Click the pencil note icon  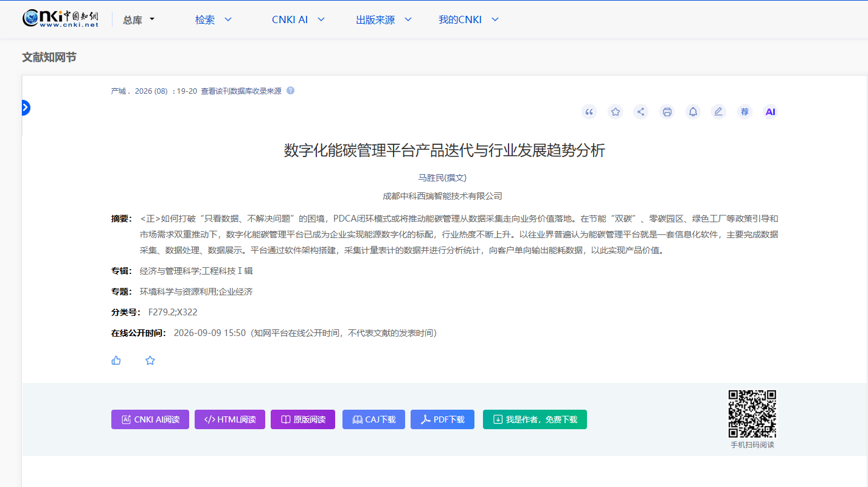coord(718,112)
